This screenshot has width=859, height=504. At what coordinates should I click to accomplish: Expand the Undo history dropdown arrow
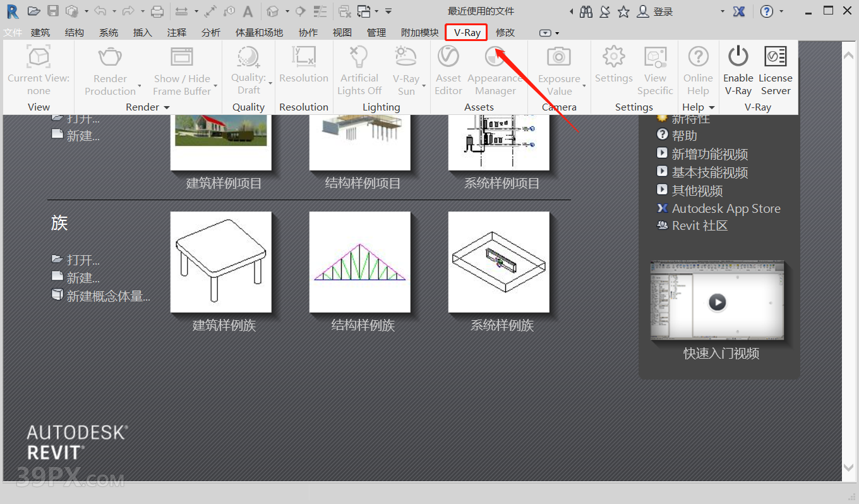[x=114, y=11]
